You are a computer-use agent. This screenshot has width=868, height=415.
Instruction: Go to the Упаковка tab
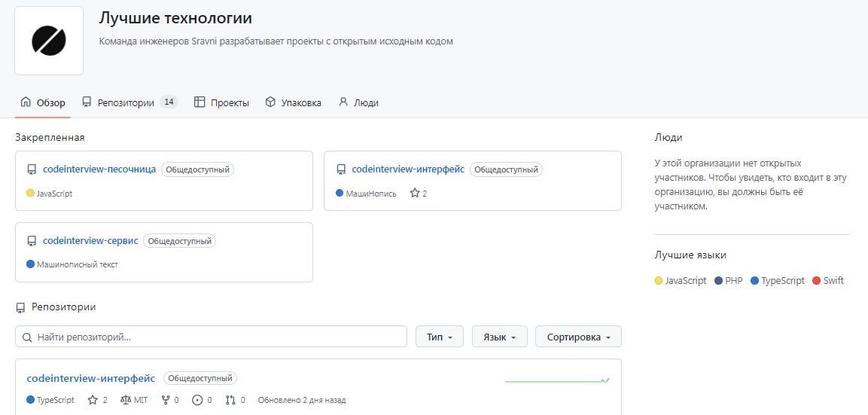293,102
